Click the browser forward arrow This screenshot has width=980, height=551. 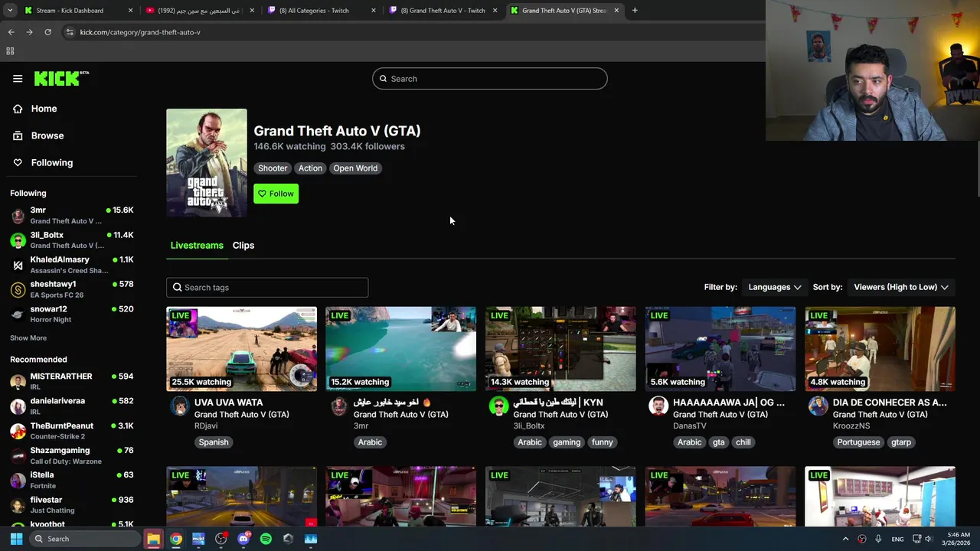29,32
